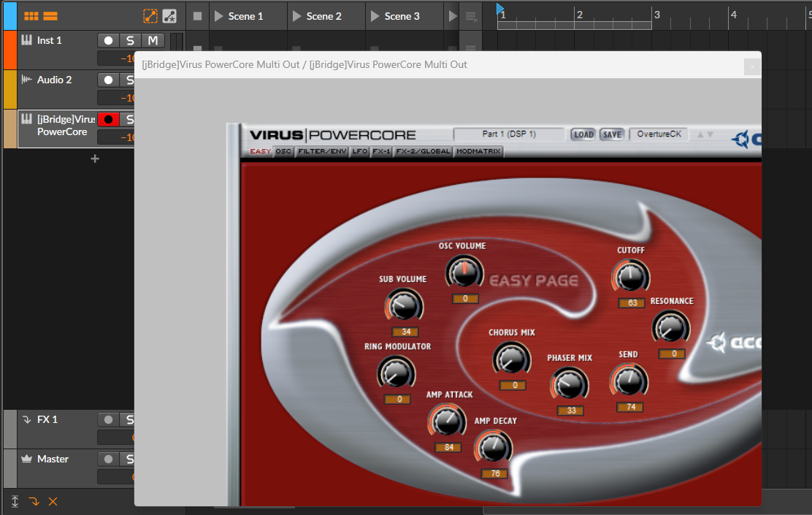Solo the Inst 1 track
812x515 pixels.
point(130,40)
